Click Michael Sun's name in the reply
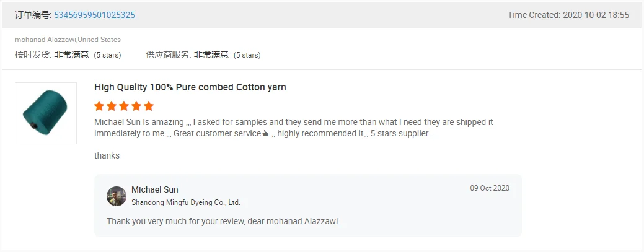 (155, 189)
